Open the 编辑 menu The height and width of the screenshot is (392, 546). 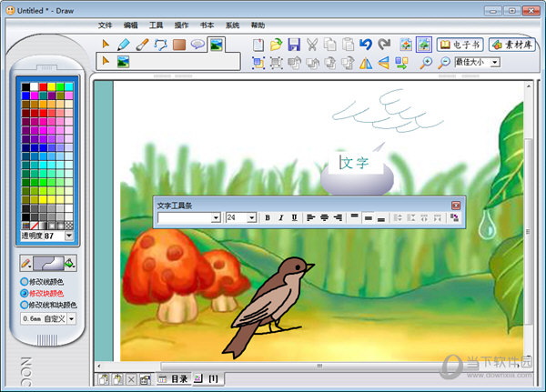point(130,25)
